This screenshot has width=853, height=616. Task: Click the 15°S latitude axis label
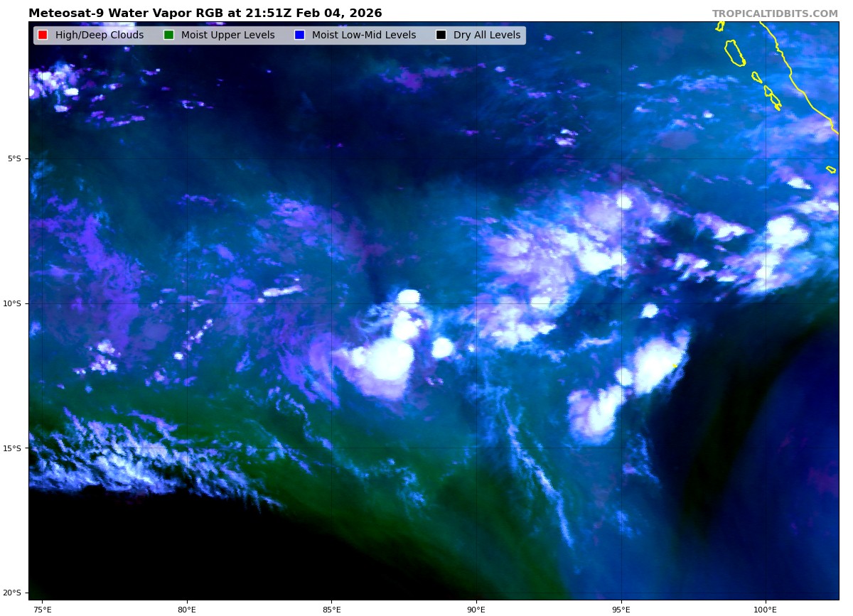tap(13, 448)
